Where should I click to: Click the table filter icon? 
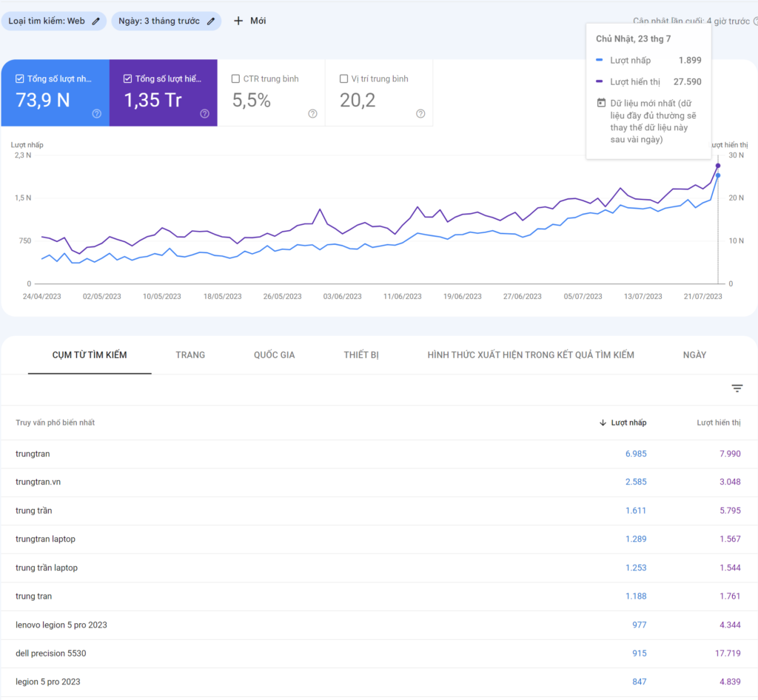pos(737,388)
